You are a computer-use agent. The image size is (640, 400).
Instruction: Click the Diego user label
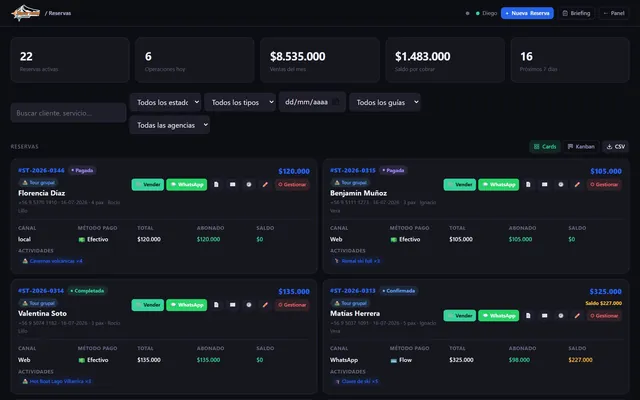(x=489, y=13)
